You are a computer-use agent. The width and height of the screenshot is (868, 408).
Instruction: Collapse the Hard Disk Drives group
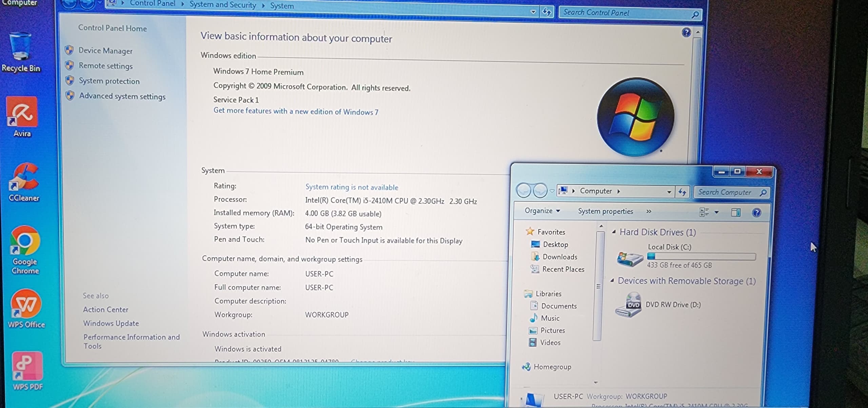(614, 232)
